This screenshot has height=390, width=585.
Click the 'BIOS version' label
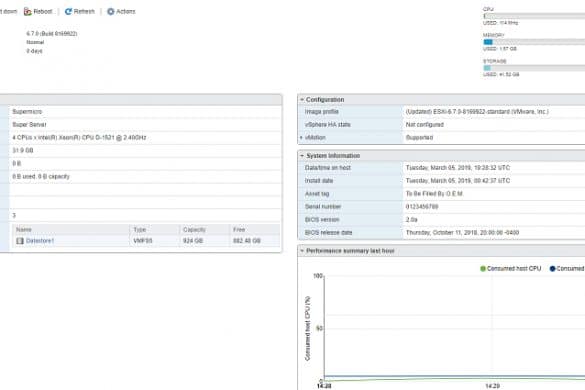[x=322, y=220]
